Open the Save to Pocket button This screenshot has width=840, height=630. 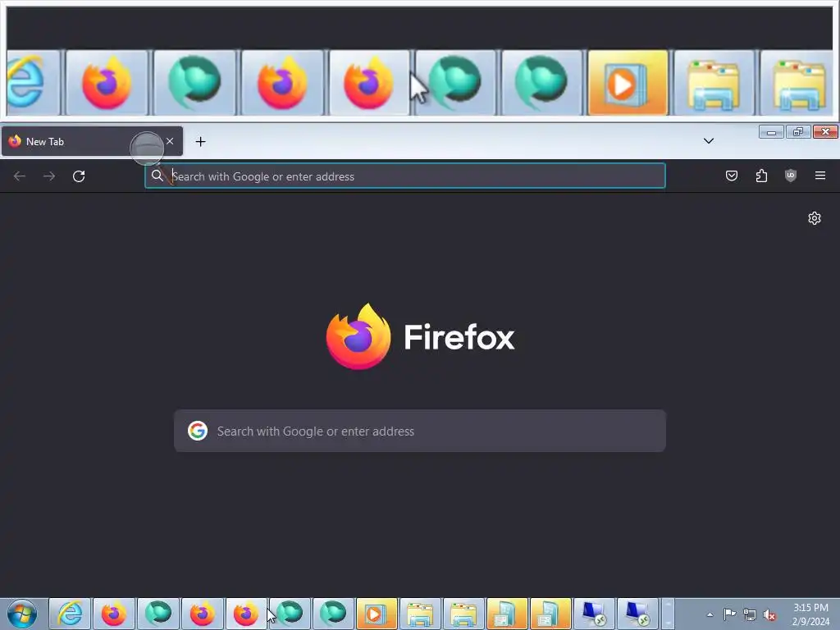tap(731, 176)
